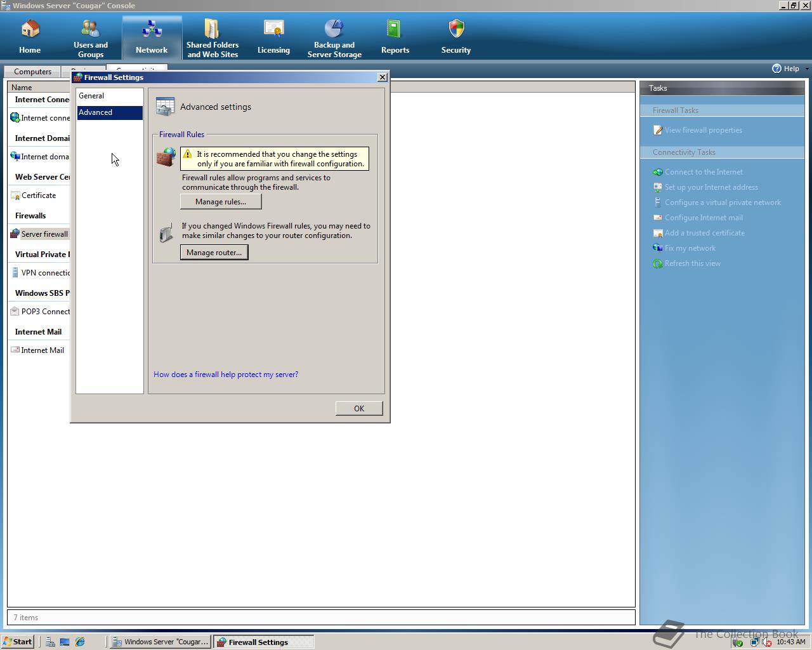Open Backup and Server Storage
The image size is (812, 650).
click(334, 38)
